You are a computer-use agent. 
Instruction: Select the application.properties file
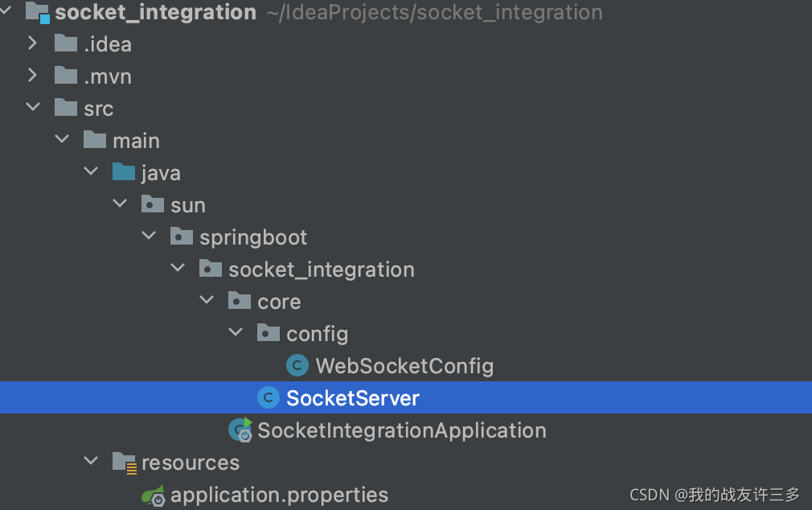[x=279, y=495]
